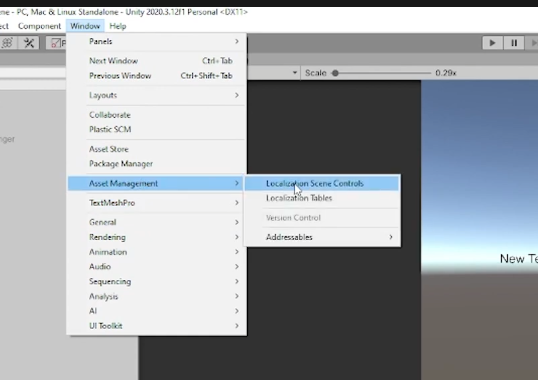Open Localization Scene Controls
The width and height of the screenshot is (538, 380).
(322, 183)
